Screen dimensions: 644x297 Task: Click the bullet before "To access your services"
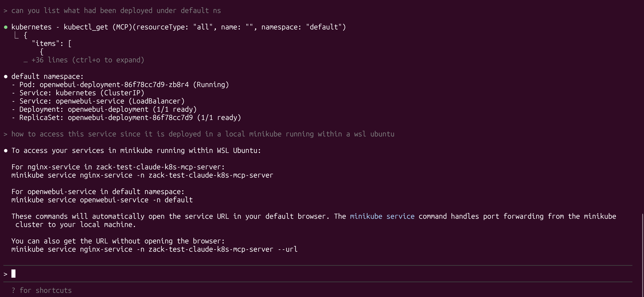coord(6,151)
